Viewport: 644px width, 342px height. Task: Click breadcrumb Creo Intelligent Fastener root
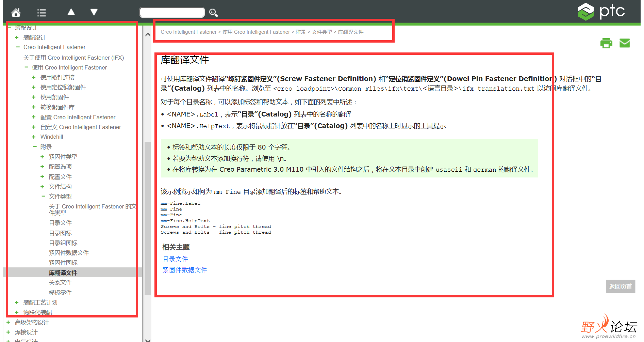(x=188, y=32)
